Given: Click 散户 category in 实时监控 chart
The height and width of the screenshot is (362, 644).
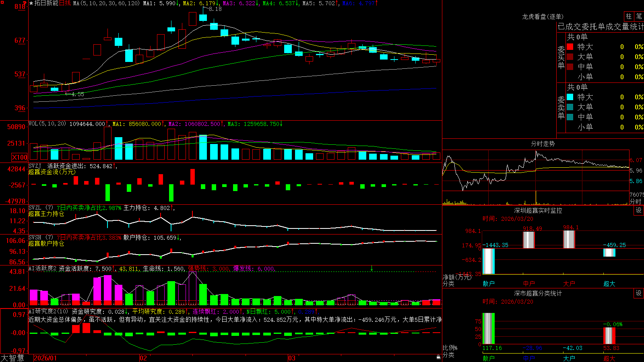Looking at the screenshot, I should tap(489, 284).
